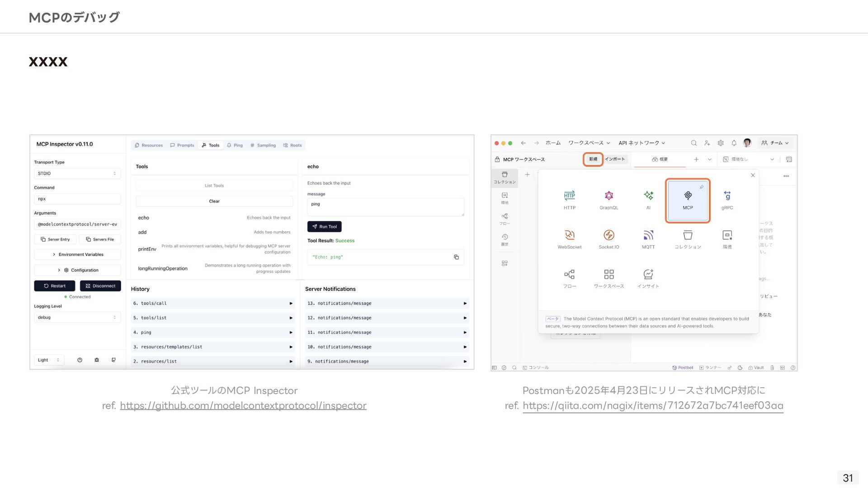
Task: Open the Logging Level debug dropdown
Action: pyautogui.click(x=77, y=318)
